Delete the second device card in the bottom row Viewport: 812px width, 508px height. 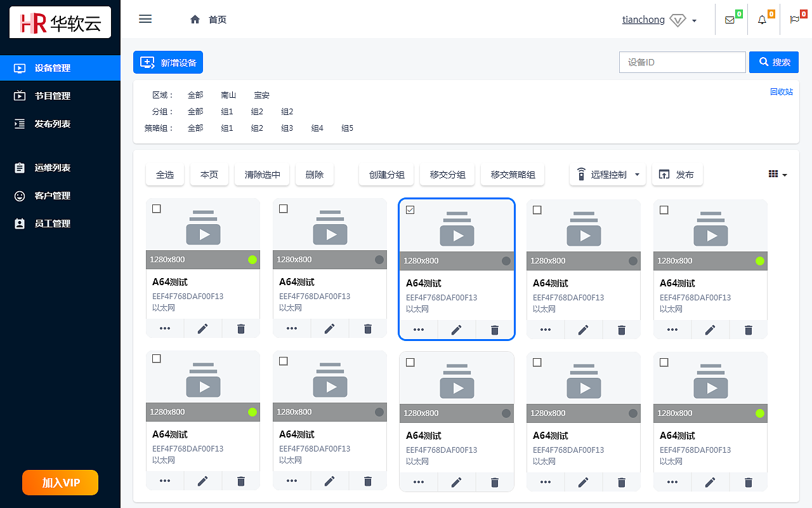click(x=368, y=481)
